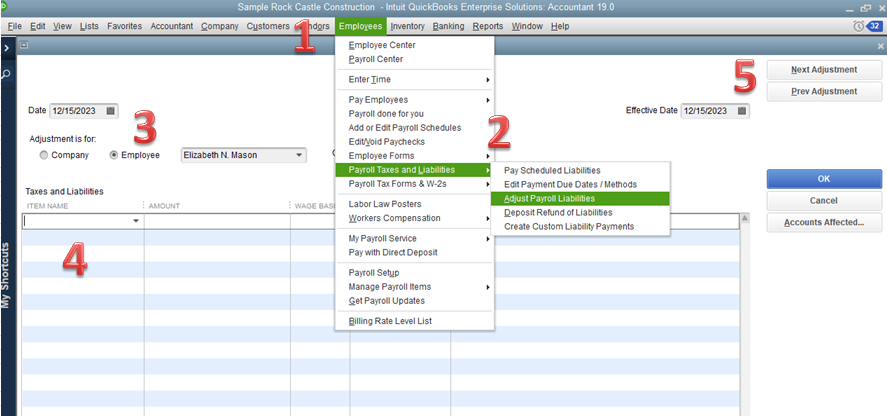This screenshot has height=416, width=887.
Task: Expand Enter Time submenu
Action: click(488, 80)
